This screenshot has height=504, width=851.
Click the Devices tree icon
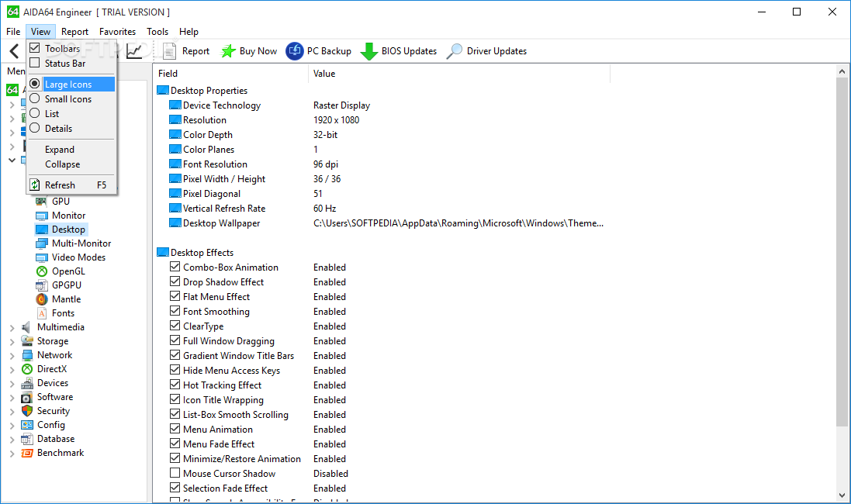pyautogui.click(x=27, y=383)
